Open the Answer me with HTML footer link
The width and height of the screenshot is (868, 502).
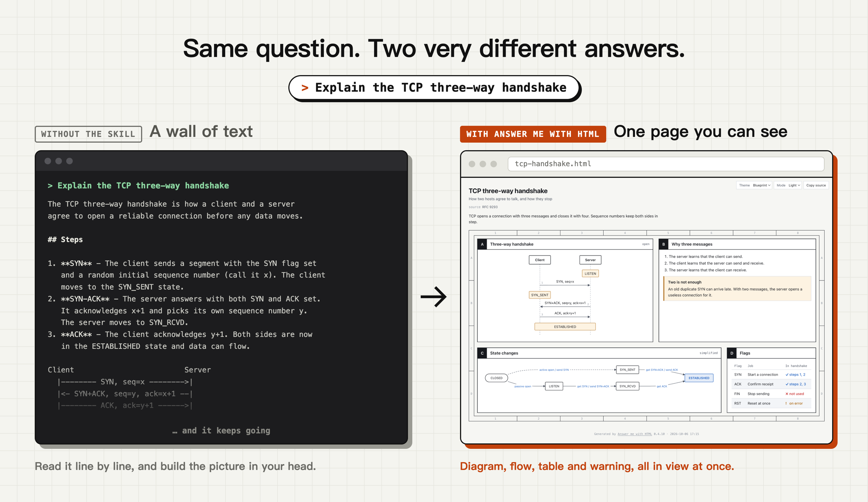coord(634,434)
